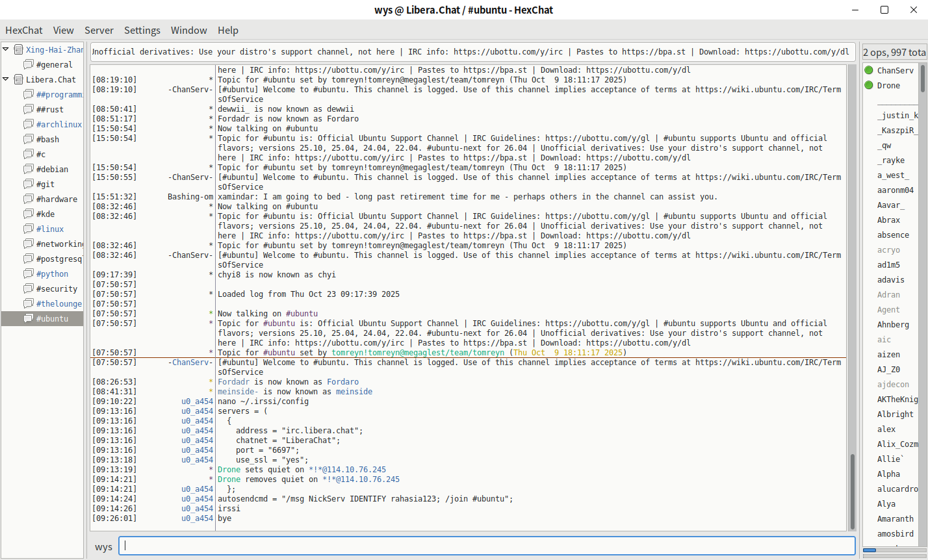928x560 pixels.
Task: Open the Server menu
Action: click(99, 30)
